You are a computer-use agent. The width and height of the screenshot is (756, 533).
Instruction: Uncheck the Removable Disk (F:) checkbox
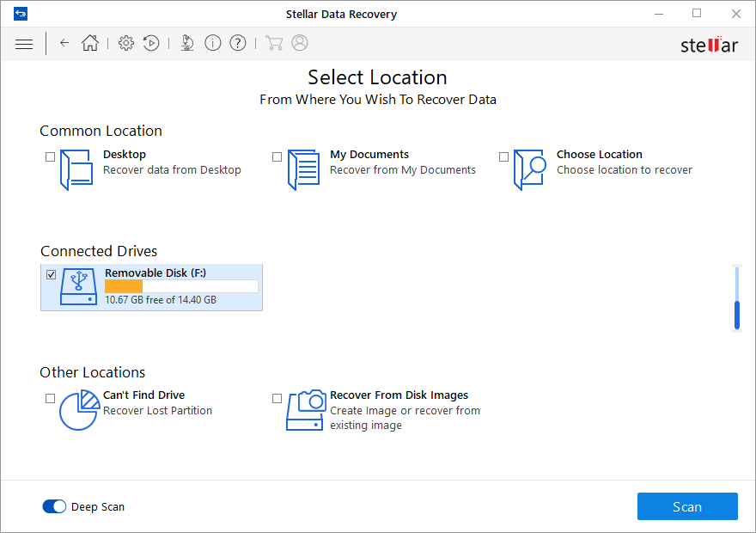coord(51,274)
